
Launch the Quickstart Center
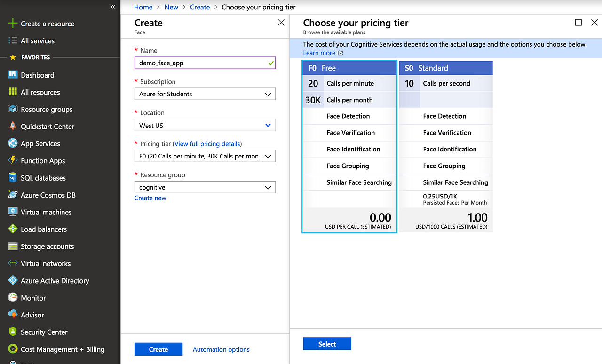[x=47, y=126]
